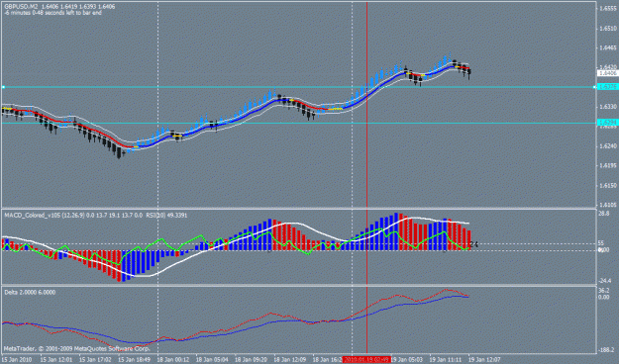Click the 15 Jan 17:02 time label
Image resolution: width=619 pixels, height=364 pixels.
click(95, 360)
